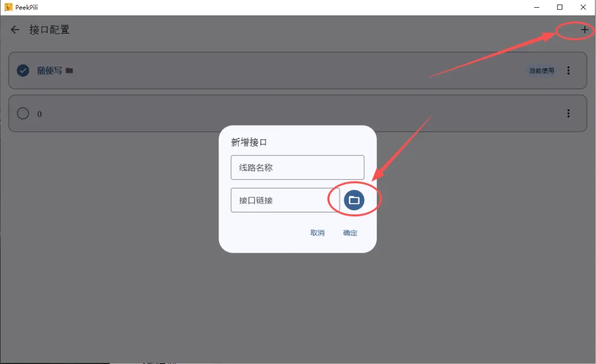
Task: Click the 确定 confirm button
Action: [350, 233]
